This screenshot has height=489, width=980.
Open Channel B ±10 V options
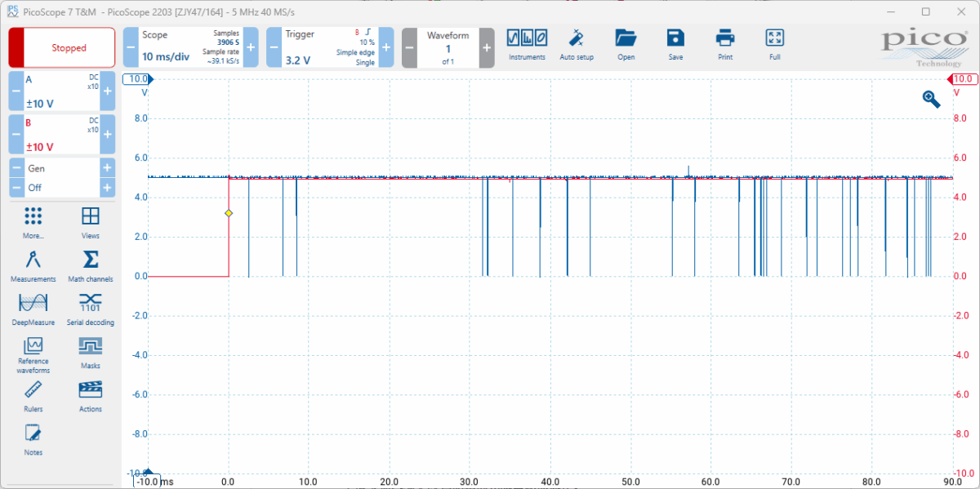coord(61,134)
